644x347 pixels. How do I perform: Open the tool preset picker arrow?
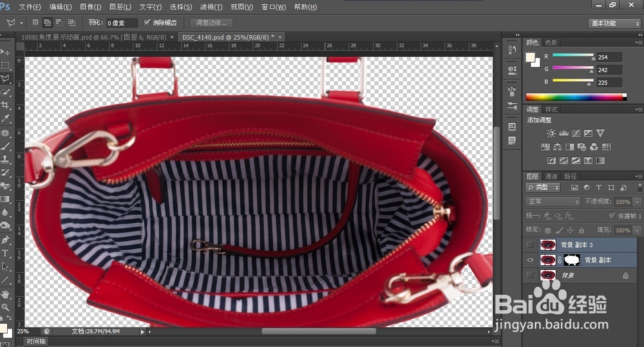(21, 23)
